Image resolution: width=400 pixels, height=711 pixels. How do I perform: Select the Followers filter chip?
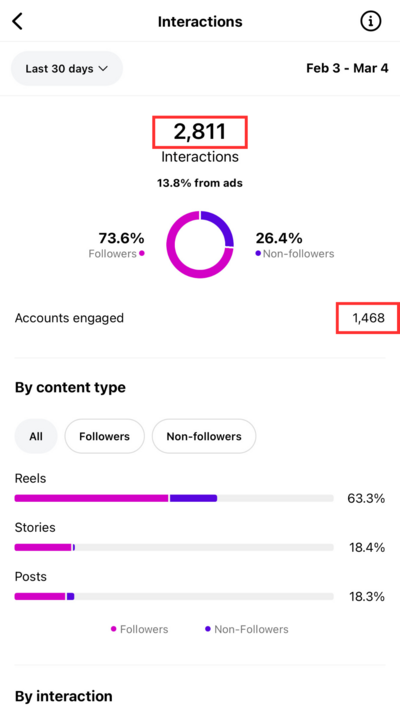tap(104, 436)
